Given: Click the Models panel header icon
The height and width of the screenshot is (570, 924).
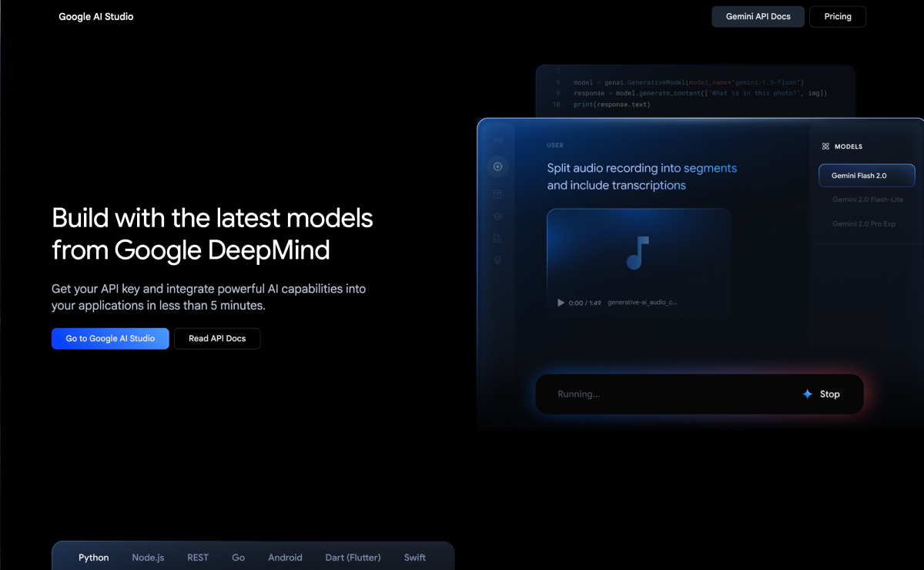Looking at the screenshot, I should pos(825,146).
